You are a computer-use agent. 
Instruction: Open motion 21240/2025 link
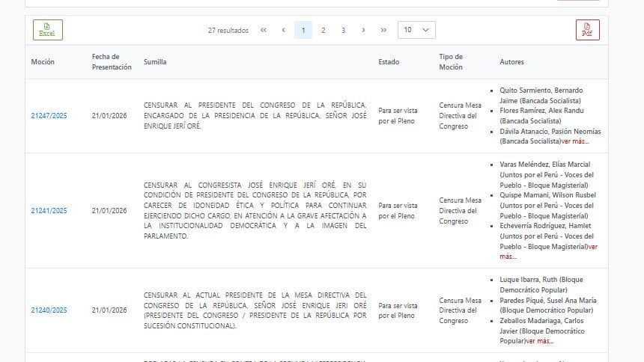[x=49, y=310]
